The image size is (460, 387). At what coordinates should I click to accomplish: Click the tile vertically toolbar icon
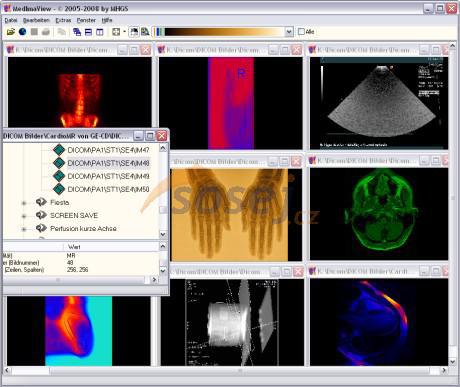click(100, 32)
